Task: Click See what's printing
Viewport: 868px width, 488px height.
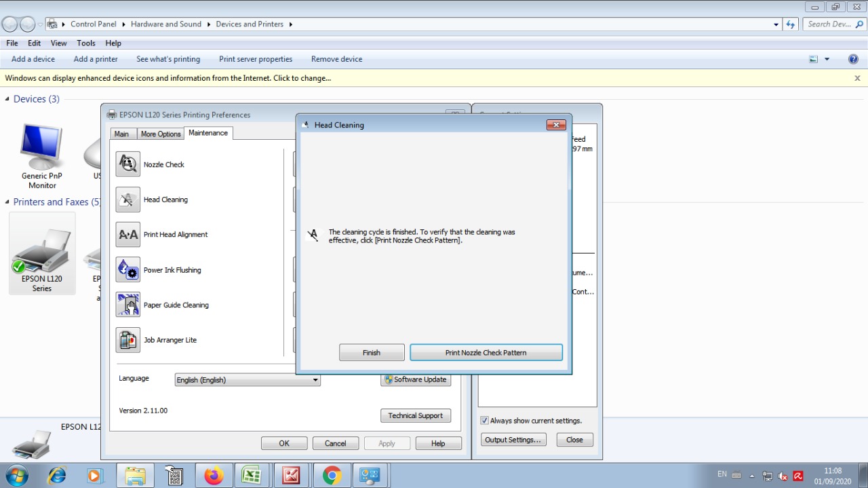Action: pyautogui.click(x=168, y=59)
